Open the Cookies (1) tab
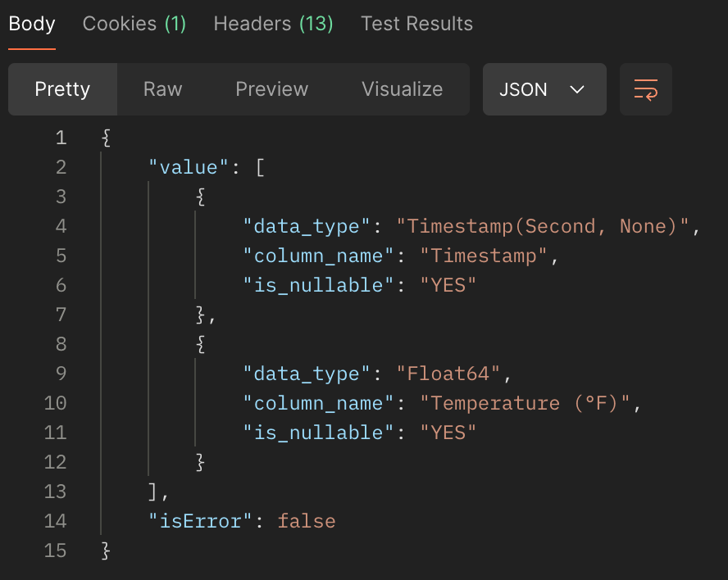The width and height of the screenshot is (728, 580). click(x=134, y=24)
